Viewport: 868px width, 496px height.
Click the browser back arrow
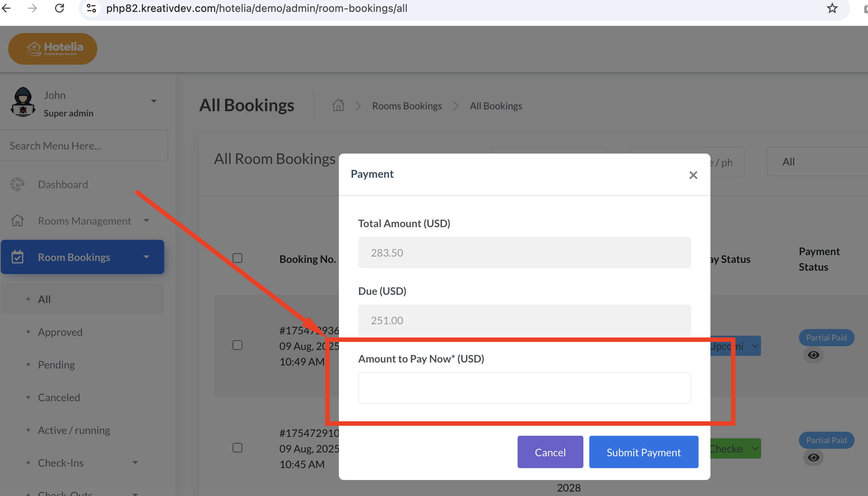tap(6, 8)
